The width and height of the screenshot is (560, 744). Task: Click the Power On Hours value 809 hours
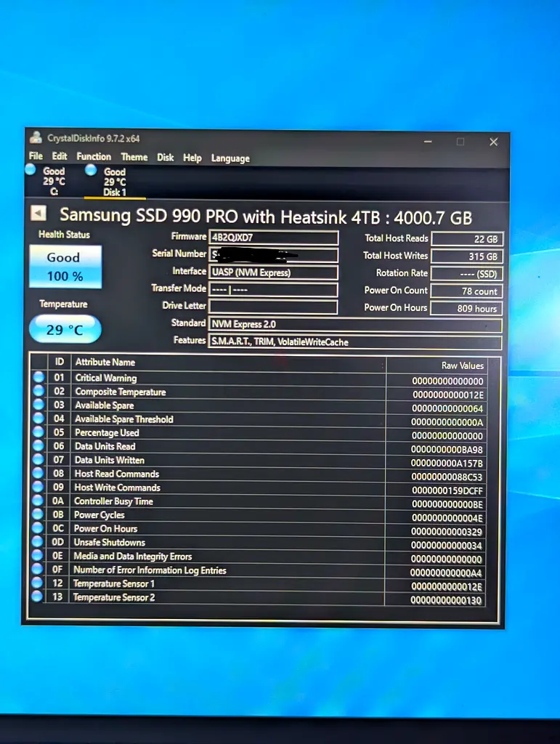point(466,308)
